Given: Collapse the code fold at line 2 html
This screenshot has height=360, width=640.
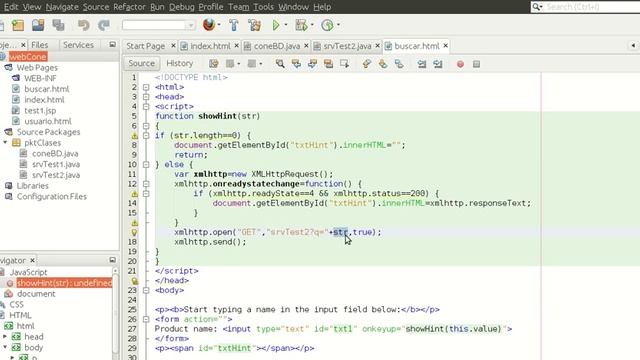Looking at the screenshot, I should [146, 87].
